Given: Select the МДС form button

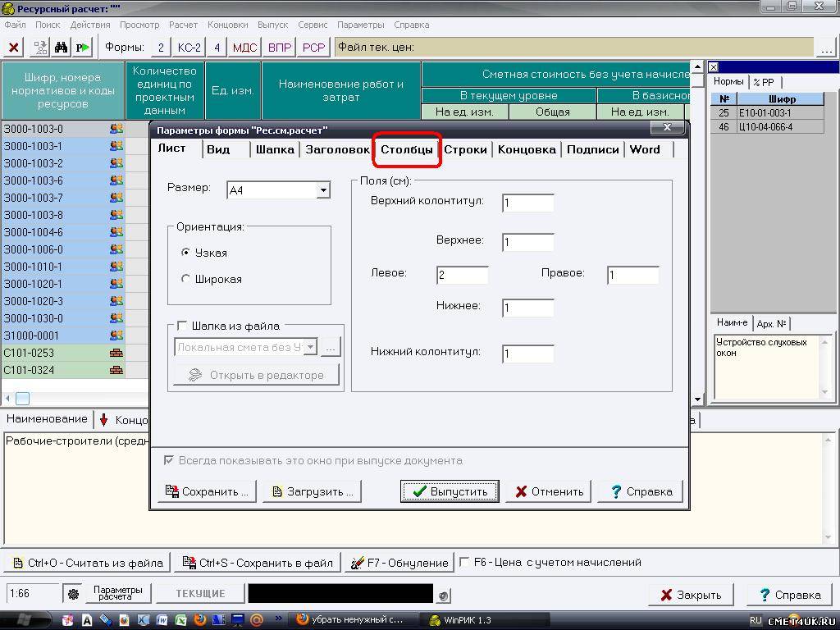Looking at the screenshot, I should pyautogui.click(x=244, y=48).
